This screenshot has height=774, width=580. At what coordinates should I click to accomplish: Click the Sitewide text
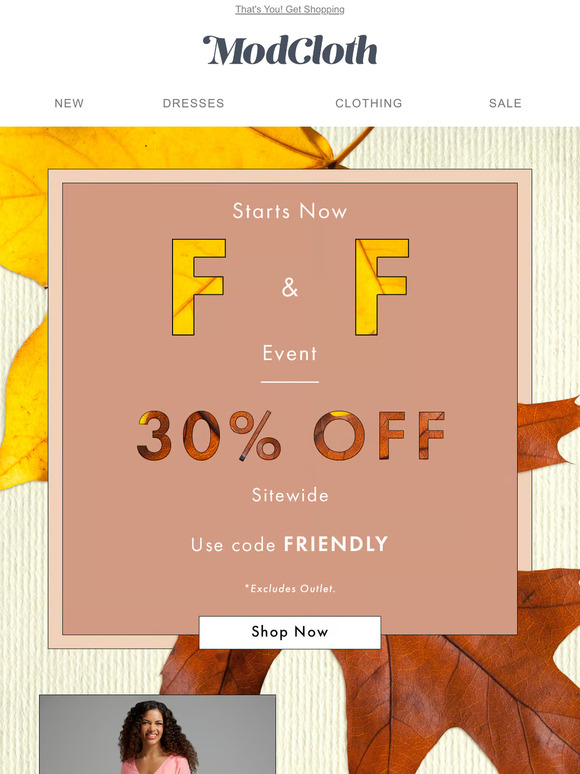[290, 495]
